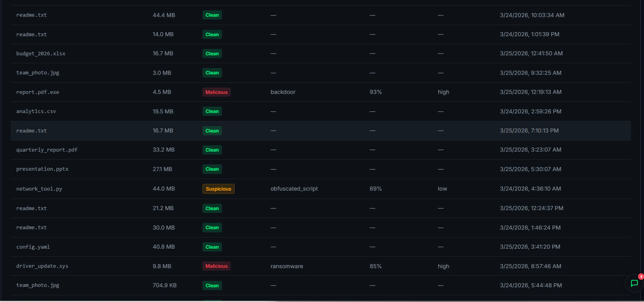
Task: Select file name report.pdf.exe
Action: (37, 92)
